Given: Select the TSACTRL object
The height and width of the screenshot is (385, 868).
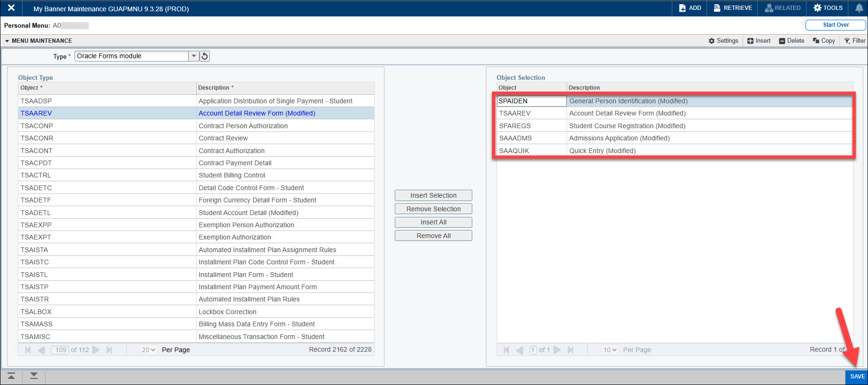Looking at the screenshot, I should (x=36, y=175).
